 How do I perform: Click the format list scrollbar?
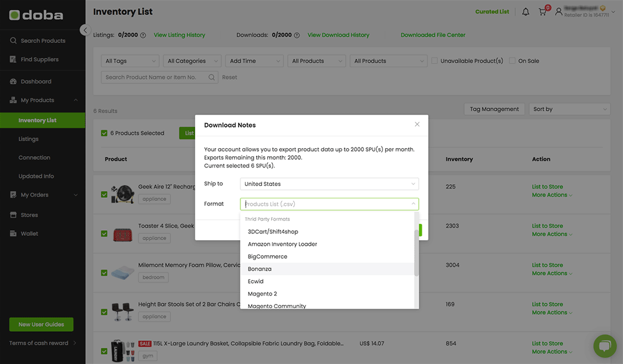click(417, 252)
